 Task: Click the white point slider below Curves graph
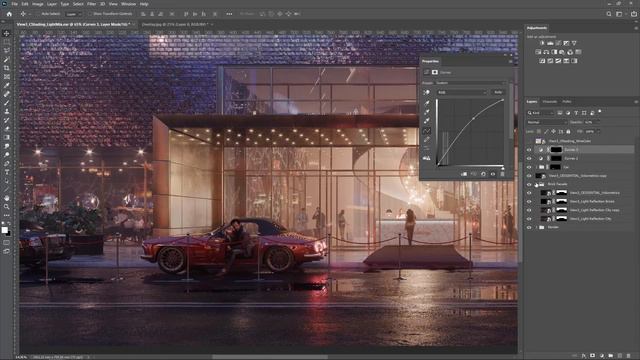503,168
